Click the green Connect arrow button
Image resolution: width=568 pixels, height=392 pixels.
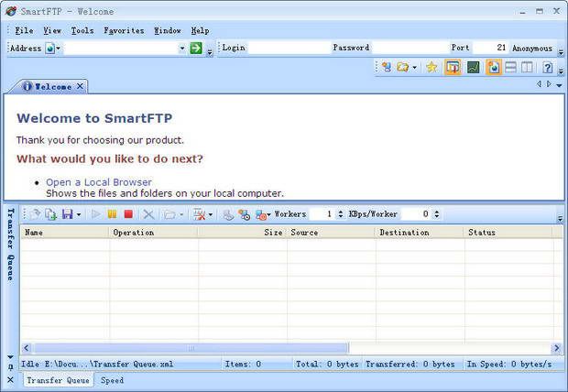pyautogui.click(x=196, y=48)
